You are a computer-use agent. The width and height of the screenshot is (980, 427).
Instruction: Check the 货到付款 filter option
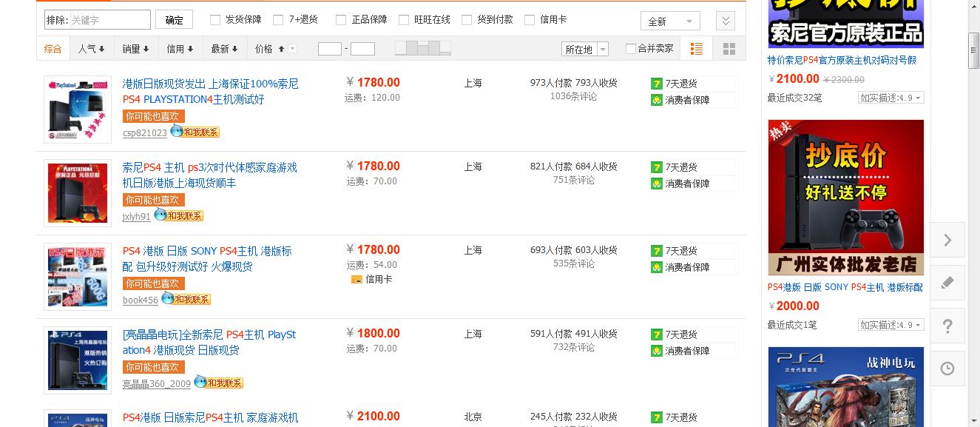[467, 20]
